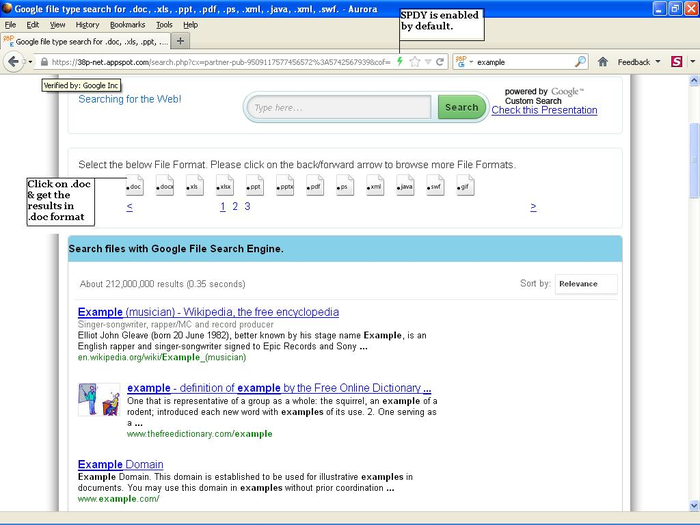Click the magnifier icon in browser search box

(580, 62)
